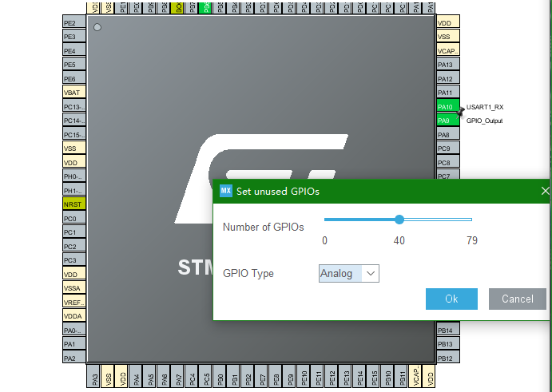The height and width of the screenshot is (392, 552).
Task: Select pin PC2 on the chip
Action: pyautogui.click(x=74, y=246)
